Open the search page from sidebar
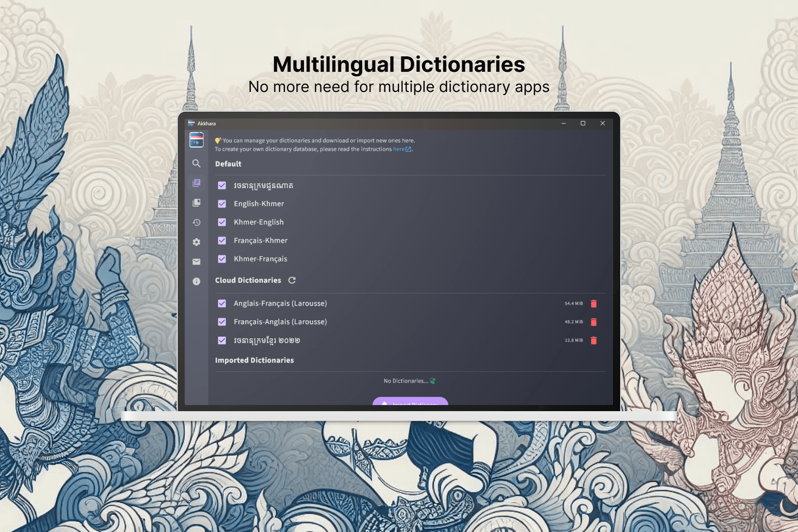Screen dimensions: 798x532 [196, 163]
